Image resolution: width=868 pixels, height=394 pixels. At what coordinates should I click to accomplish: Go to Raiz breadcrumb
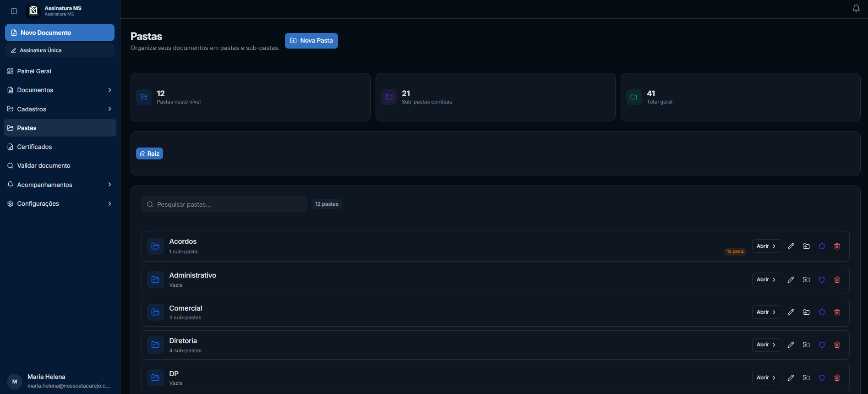(149, 153)
